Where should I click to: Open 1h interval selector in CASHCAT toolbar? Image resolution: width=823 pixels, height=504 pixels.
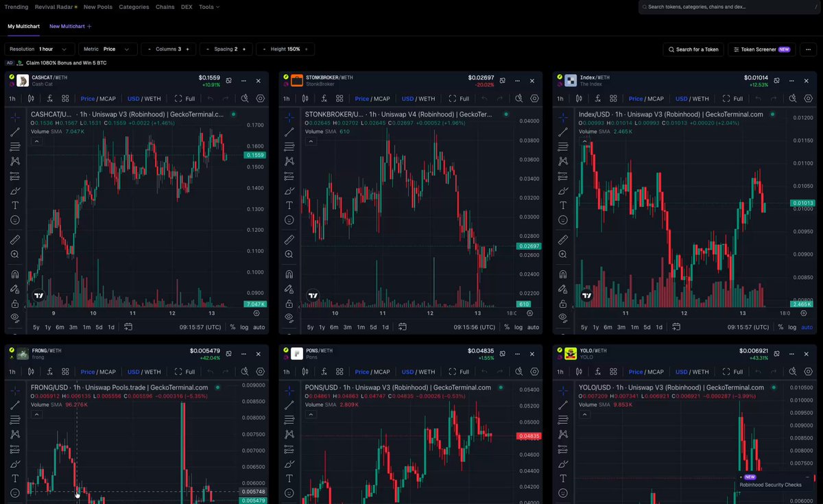pos(12,99)
